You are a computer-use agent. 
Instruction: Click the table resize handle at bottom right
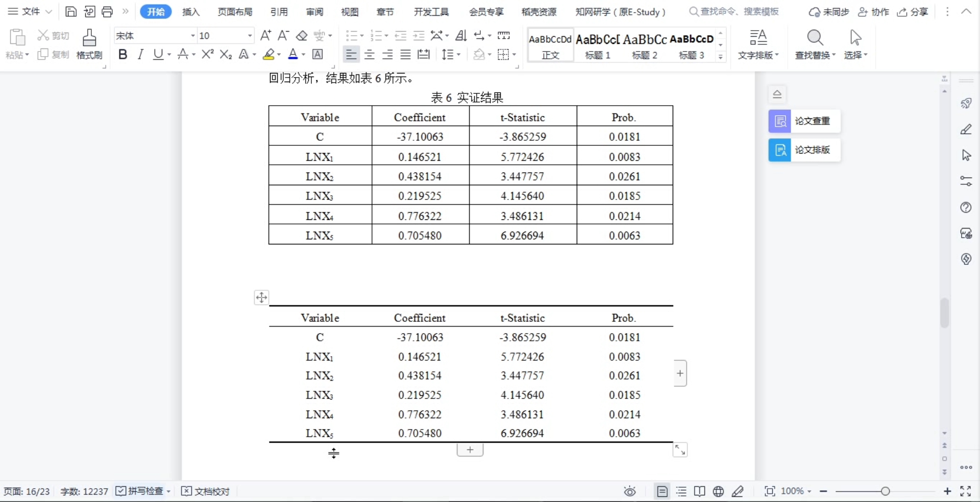point(680,449)
